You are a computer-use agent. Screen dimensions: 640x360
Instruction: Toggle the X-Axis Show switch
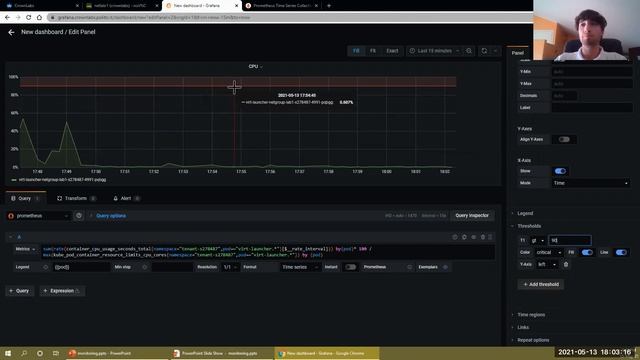point(560,171)
